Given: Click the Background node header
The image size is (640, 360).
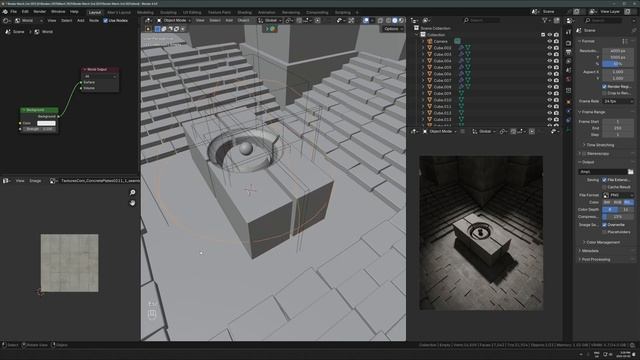Looking at the screenshot, I should tap(39, 110).
